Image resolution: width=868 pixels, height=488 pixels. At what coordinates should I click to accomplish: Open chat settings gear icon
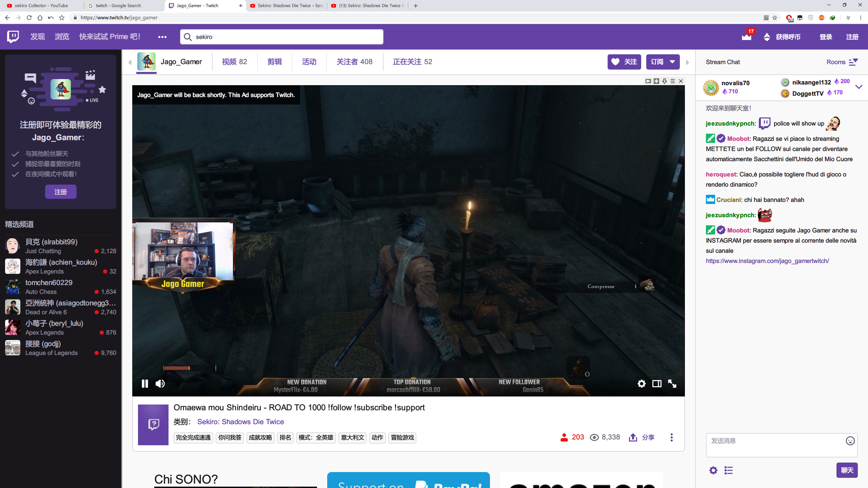(x=713, y=470)
